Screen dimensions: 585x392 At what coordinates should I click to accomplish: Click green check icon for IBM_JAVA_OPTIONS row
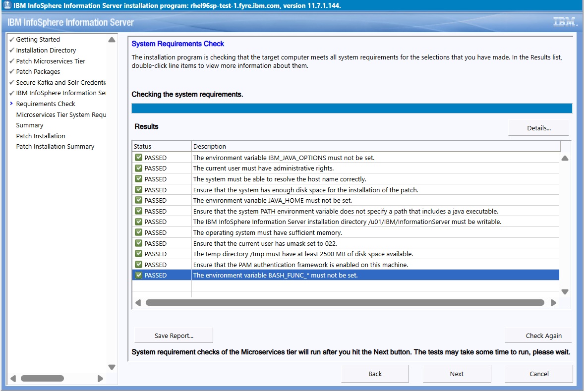tap(138, 158)
